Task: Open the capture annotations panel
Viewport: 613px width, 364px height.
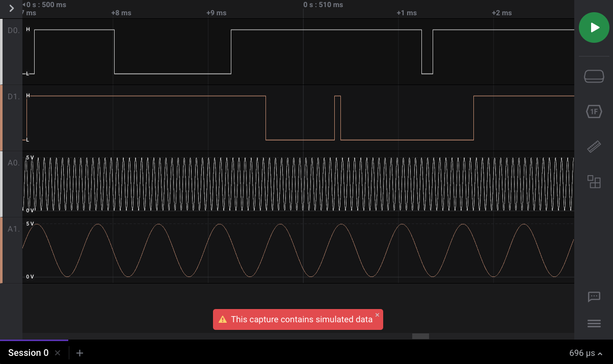Action: pyautogui.click(x=594, y=297)
